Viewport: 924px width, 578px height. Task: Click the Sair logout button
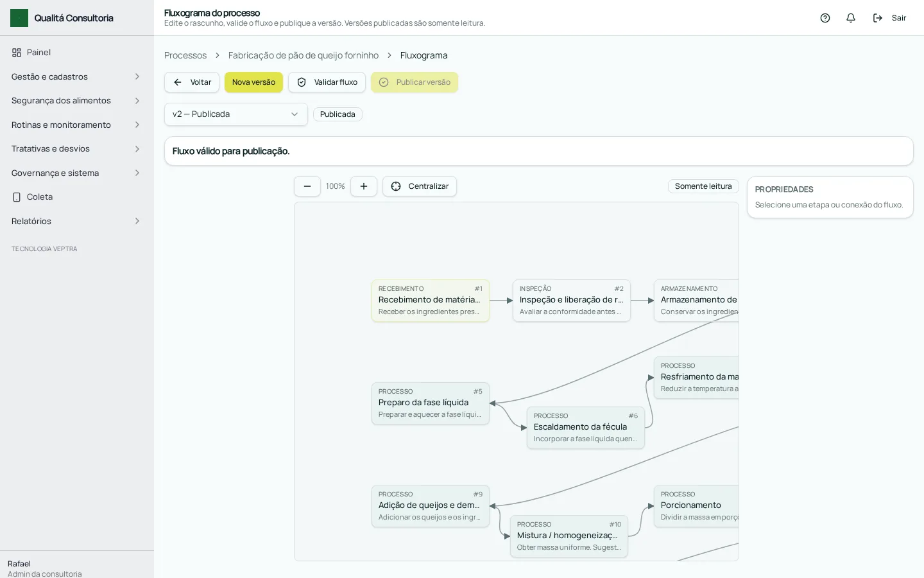pyautogui.click(x=889, y=18)
